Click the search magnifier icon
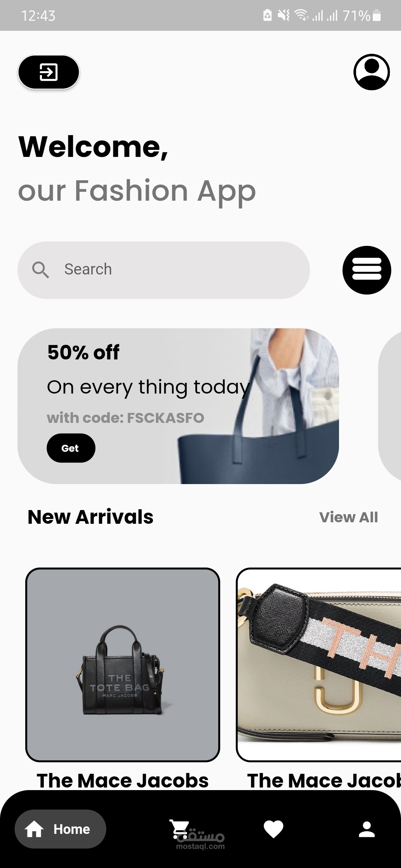 (x=40, y=270)
